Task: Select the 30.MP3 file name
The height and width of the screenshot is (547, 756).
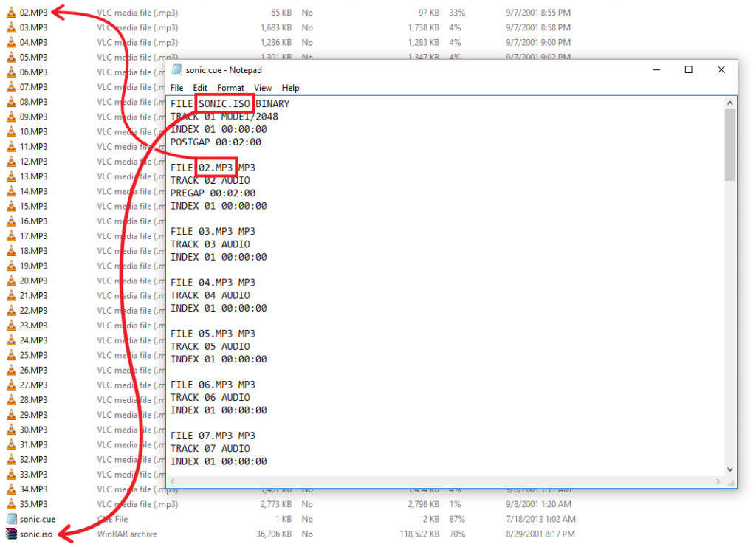Action: point(34,430)
